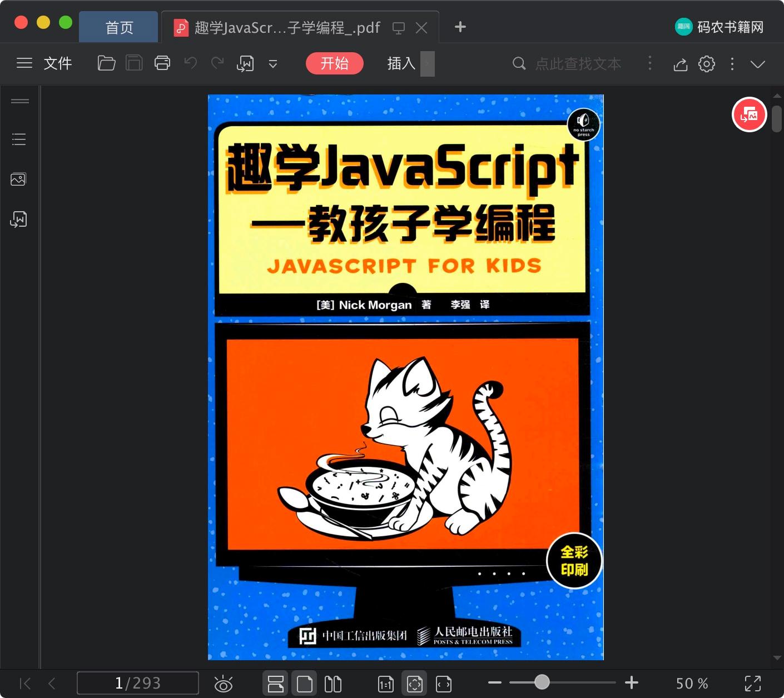Expand the quick access toolbar dropdown

tap(273, 64)
